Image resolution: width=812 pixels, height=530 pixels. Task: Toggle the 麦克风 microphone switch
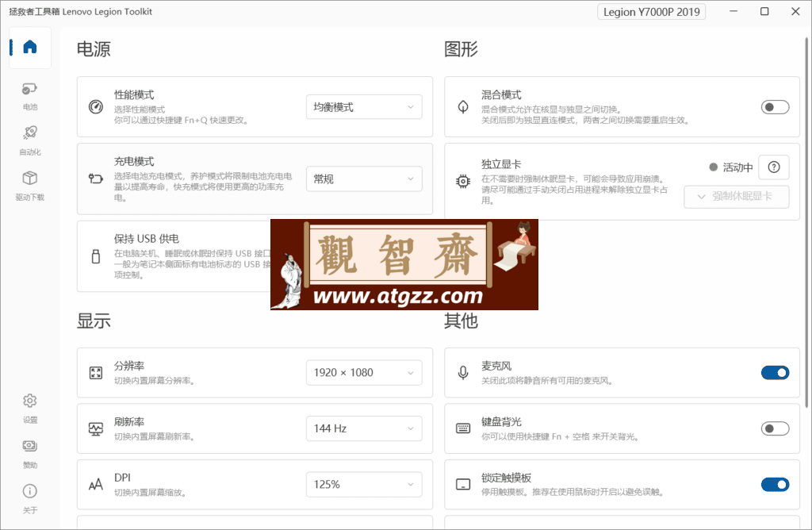775,372
